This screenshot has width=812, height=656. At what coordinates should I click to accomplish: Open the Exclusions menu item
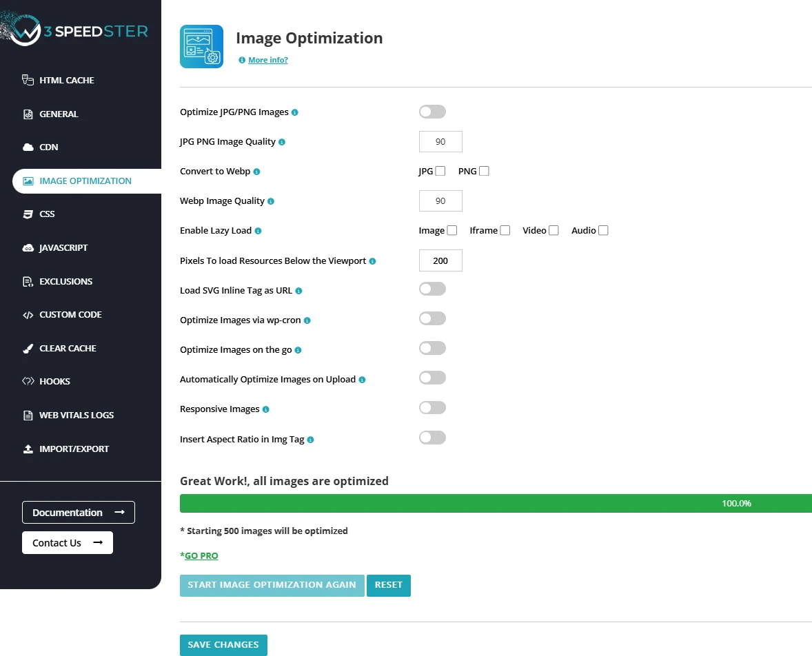click(65, 281)
